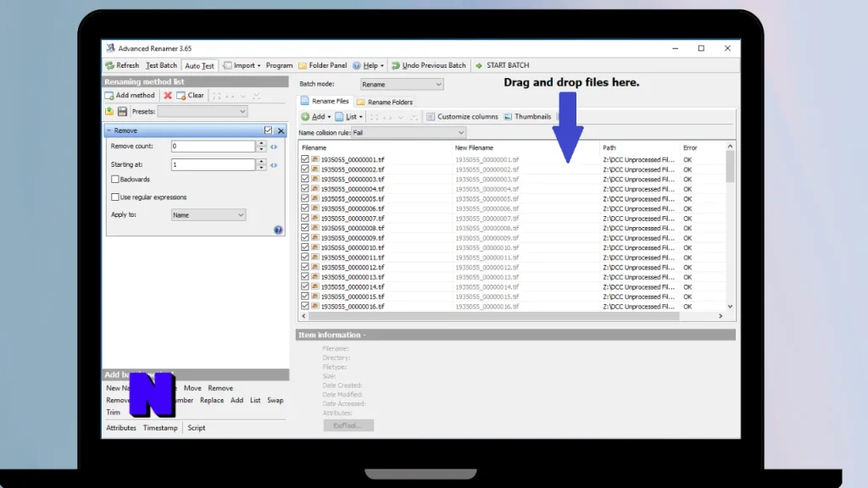Select the row 1935055_00000005.tif
This screenshot has height=488, width=868.
[x=512, y=198]
